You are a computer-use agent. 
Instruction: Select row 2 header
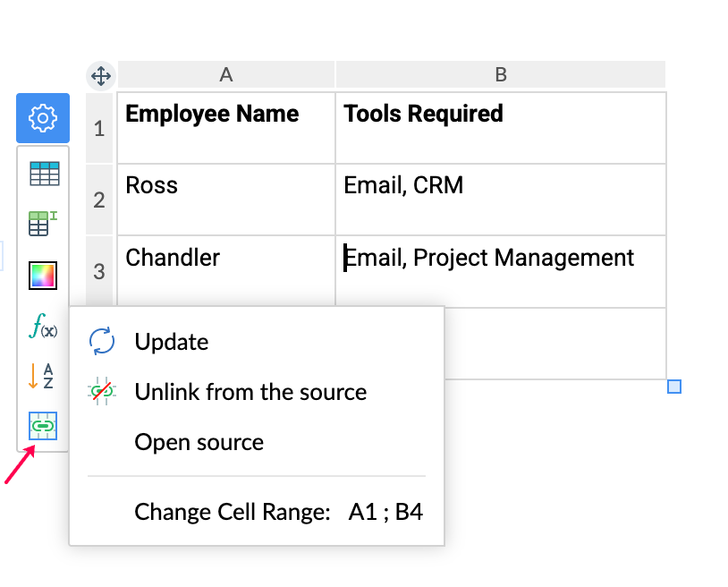[99, 200]
